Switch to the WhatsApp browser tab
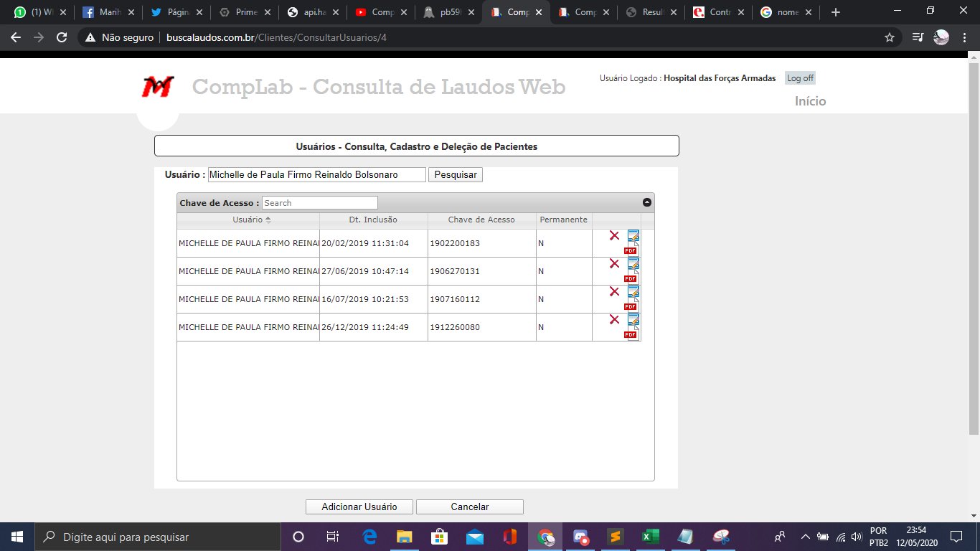980x551 pixels. click(x=41, y=12)
